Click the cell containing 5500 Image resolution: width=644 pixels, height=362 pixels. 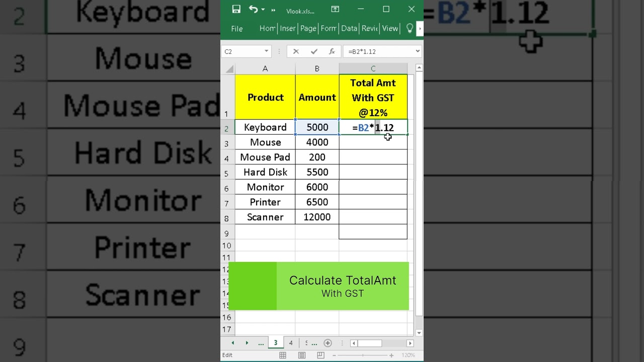pos(317,172)
